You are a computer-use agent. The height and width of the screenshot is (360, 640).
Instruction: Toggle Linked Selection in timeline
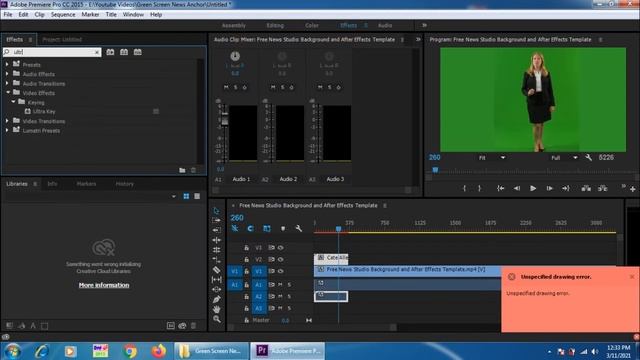point(267,229)
